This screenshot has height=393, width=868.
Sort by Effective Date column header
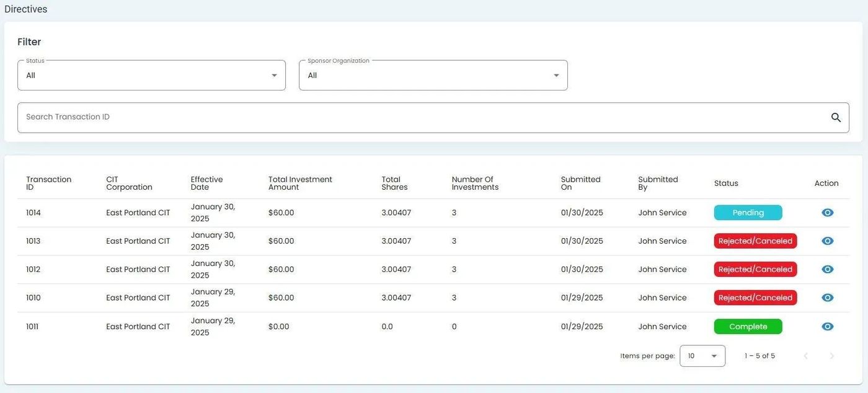(x=206, y=183)
